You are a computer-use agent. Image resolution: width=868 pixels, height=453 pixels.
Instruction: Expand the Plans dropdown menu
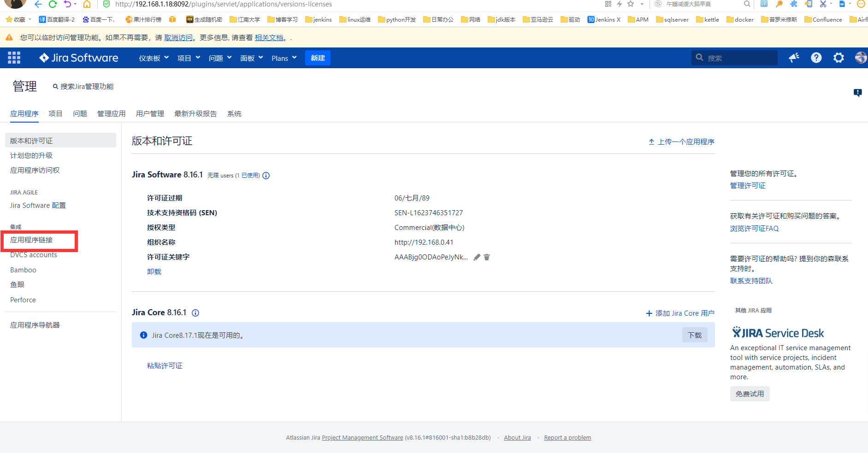[284, 58]
